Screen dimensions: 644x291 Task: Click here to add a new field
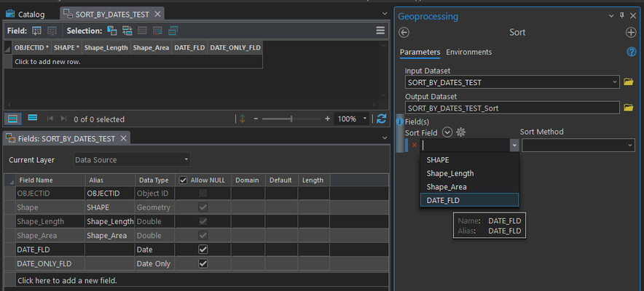67,280
